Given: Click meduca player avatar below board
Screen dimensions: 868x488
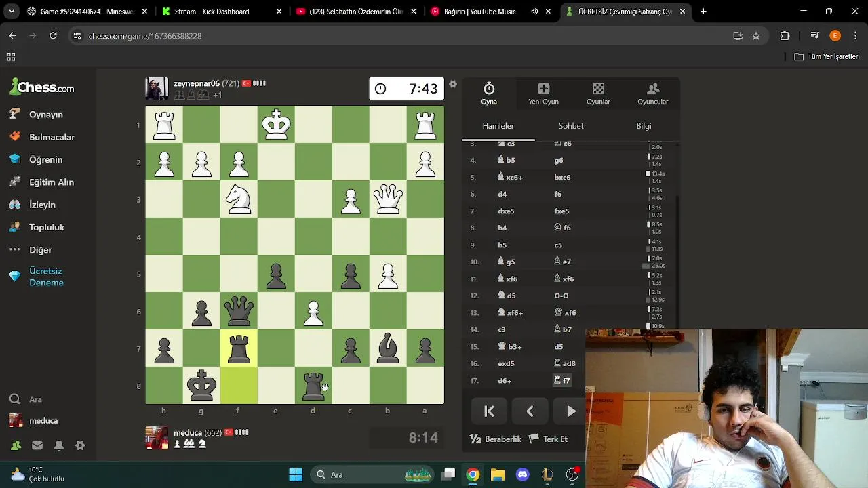Looking at the screenshot, I should (x=157, y=438).
